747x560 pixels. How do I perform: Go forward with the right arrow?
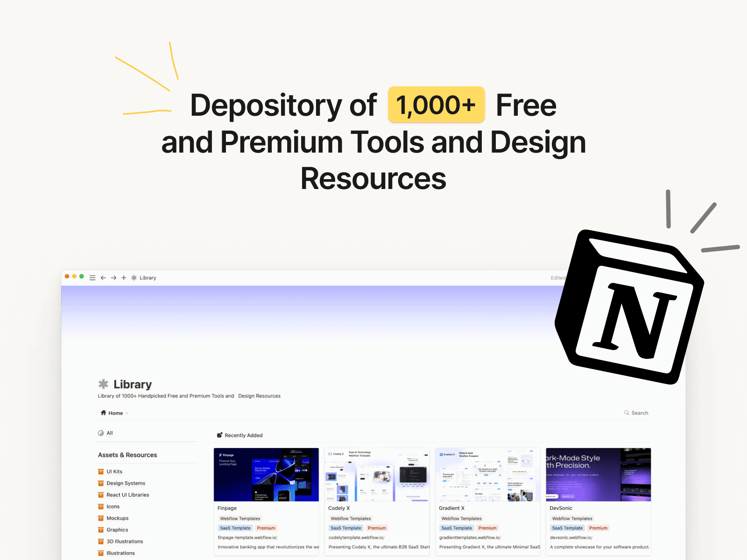click(113, 278)
